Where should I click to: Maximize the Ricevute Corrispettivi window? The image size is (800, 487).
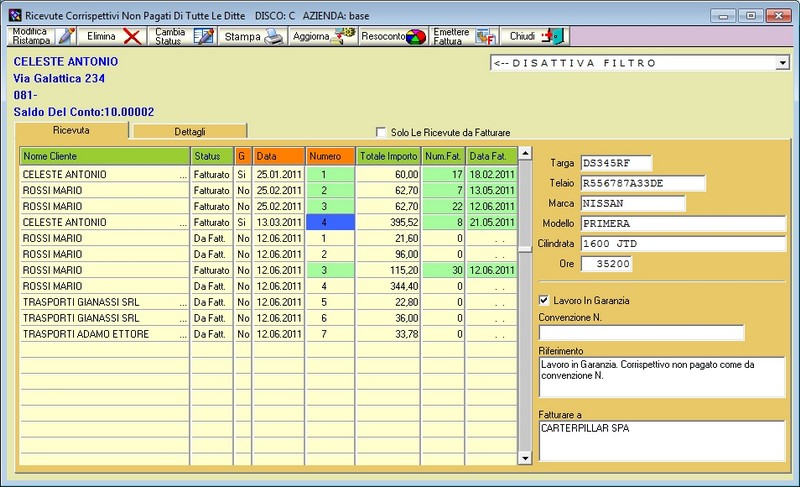pyautogui.click(x=751, y=16)
